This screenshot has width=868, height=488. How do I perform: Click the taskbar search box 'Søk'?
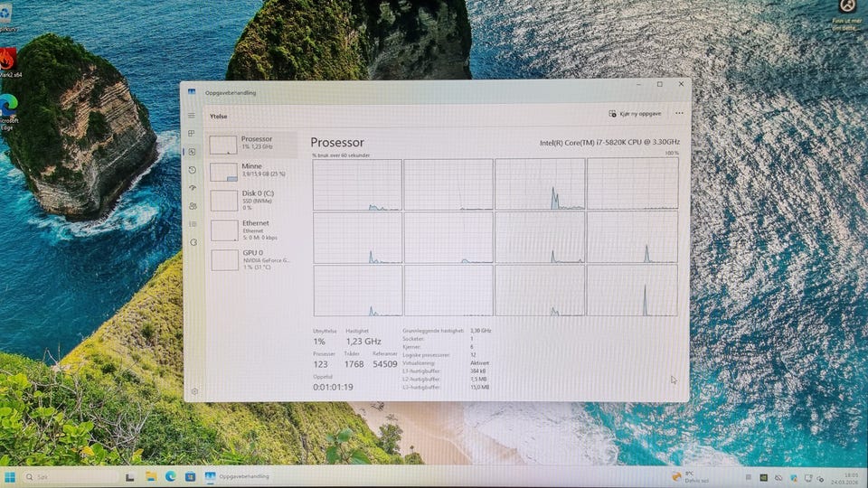point(71,477)
